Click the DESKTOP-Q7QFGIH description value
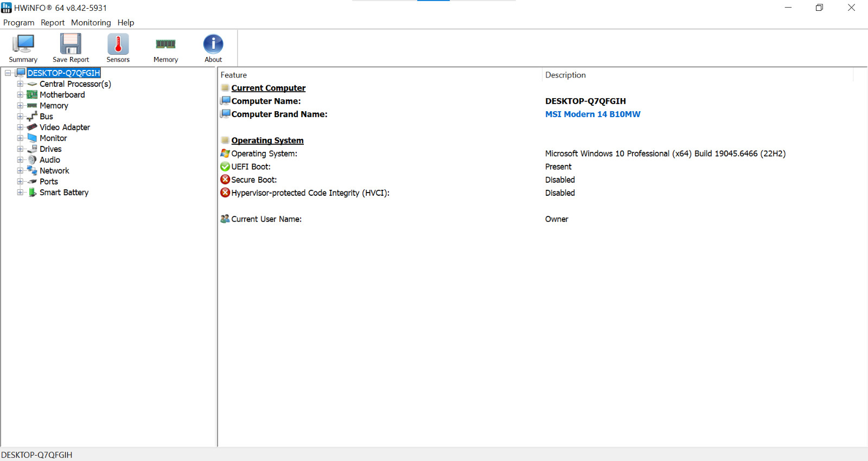The image size is (868, 461). point(585,101)
